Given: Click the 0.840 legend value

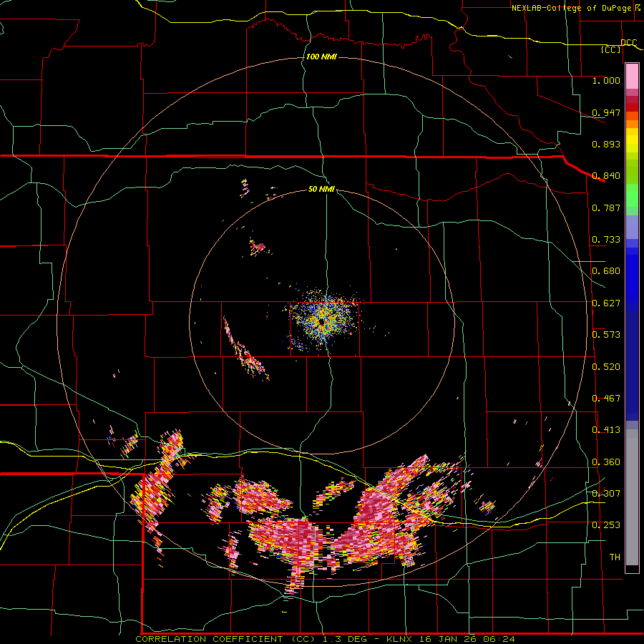Looking at the screenshot, I should [606, 176].
